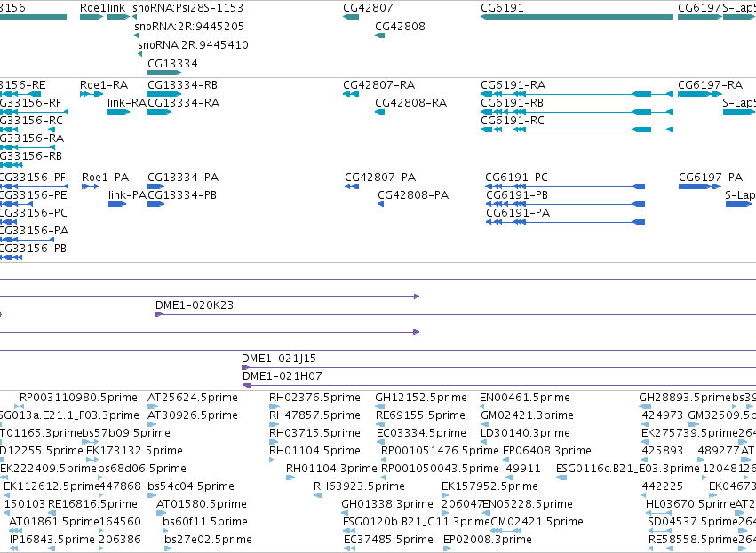This screenshot has width=756, height=553.
Task: Click the AT25624.5prime EST
Action: click(x=152, y=407)
